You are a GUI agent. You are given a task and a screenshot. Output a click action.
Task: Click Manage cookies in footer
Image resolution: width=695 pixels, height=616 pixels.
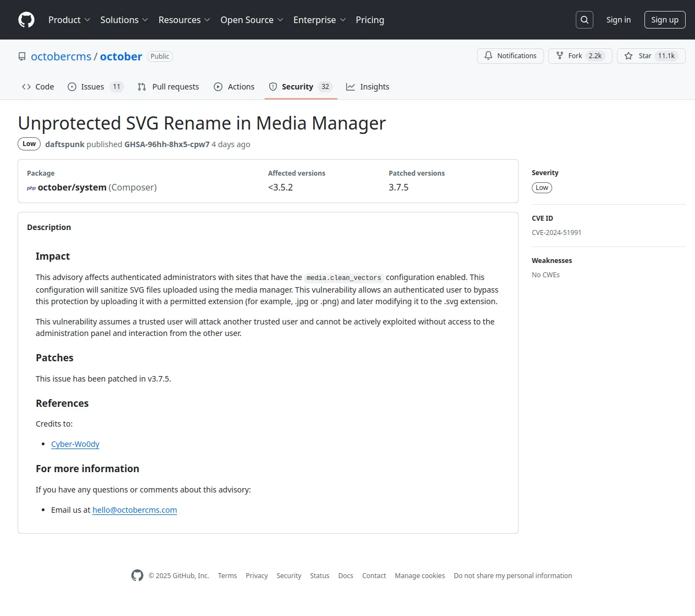point(420,576)
